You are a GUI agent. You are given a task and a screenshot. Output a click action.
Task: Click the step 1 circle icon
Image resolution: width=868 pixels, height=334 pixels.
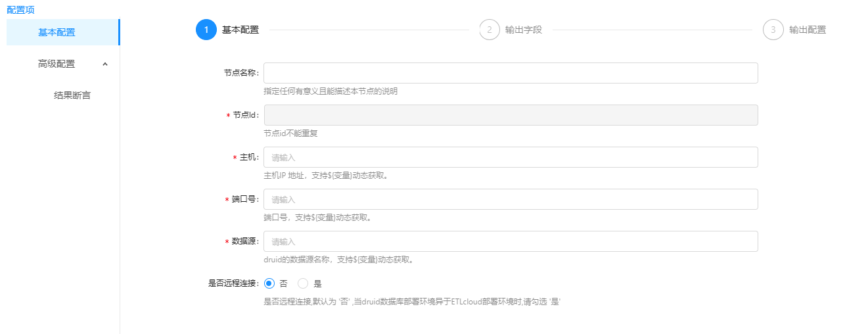tap(206, 30)
